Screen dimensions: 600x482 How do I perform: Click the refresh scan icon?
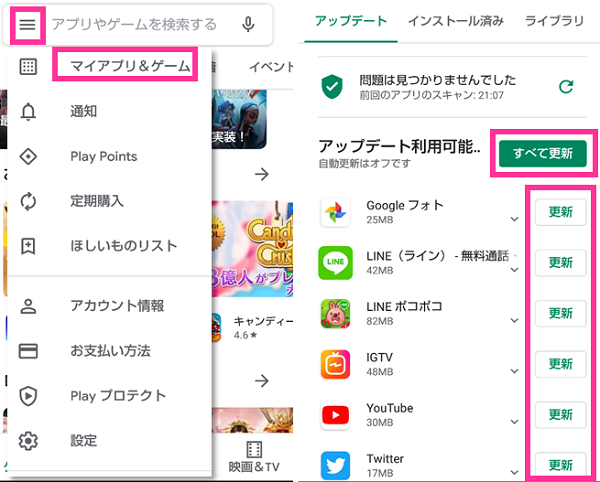click(x=566, y=87)
